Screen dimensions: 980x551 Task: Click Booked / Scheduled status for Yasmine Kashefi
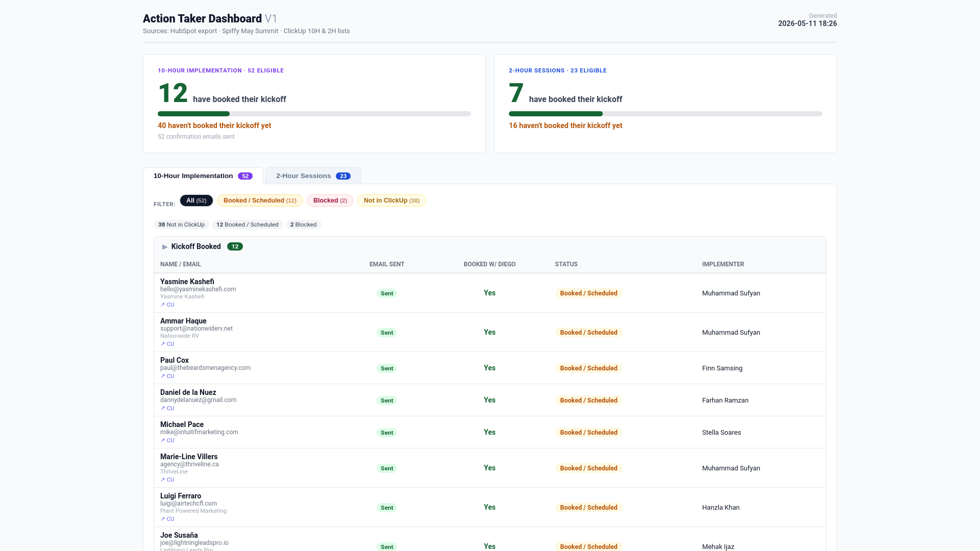pyautogui.click(x=589, y=293)
